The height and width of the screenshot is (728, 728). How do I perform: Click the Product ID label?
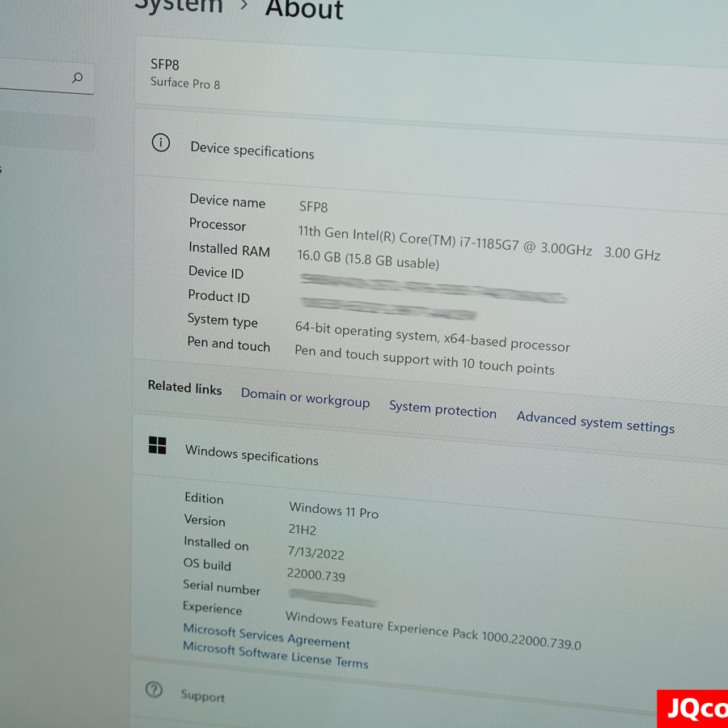pos(218,296)
